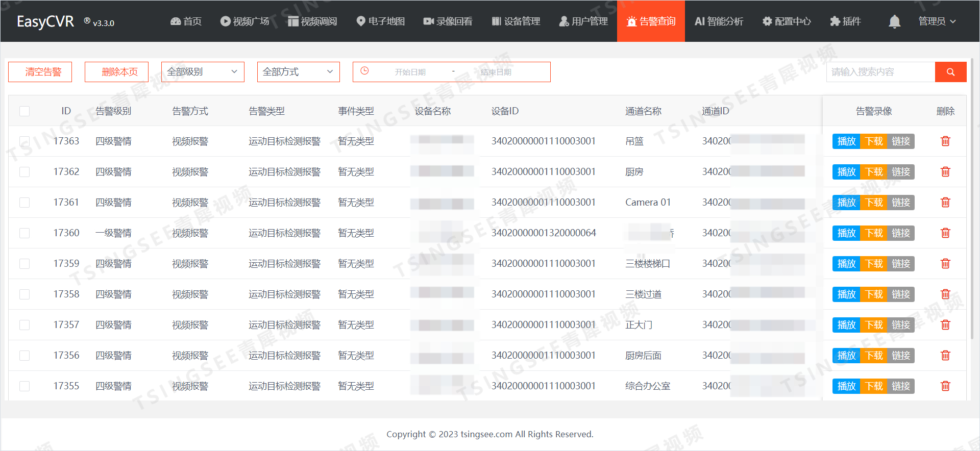Check the row 17363 checkbox
Screen dimensions: 980x451
[x=24, y=141]
